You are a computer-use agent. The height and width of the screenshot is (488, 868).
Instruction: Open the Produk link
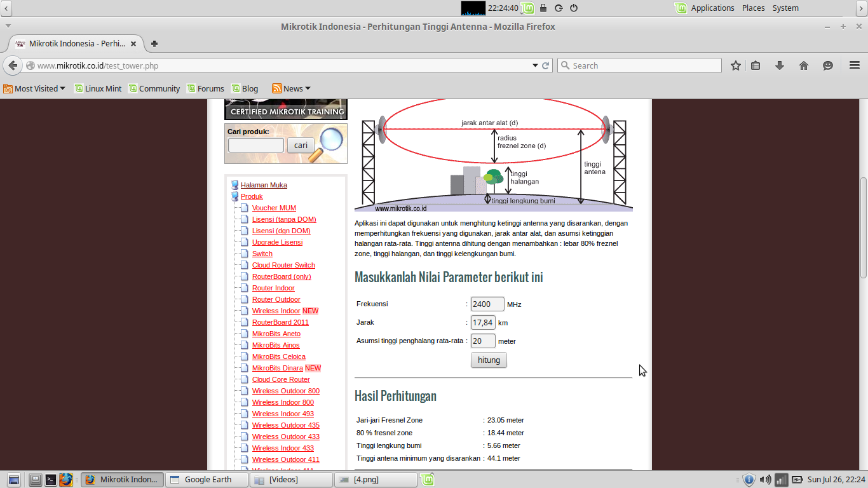252,196
